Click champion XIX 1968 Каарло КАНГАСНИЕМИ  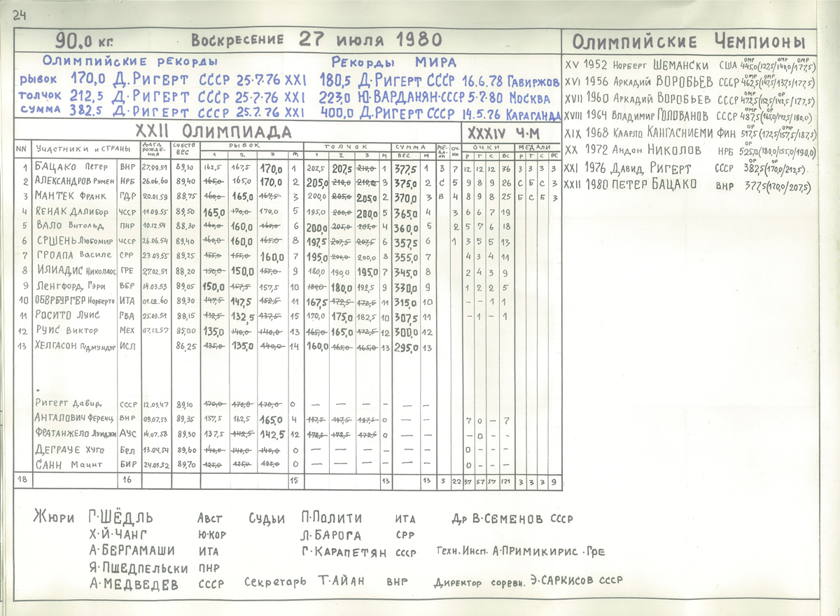tap(689, 134)
